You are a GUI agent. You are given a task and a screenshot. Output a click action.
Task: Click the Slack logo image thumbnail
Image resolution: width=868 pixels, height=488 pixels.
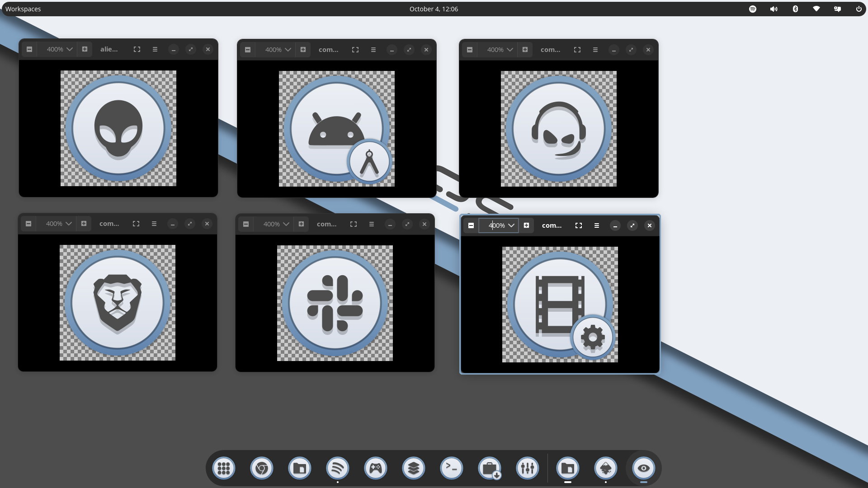[x=335, y=303]
